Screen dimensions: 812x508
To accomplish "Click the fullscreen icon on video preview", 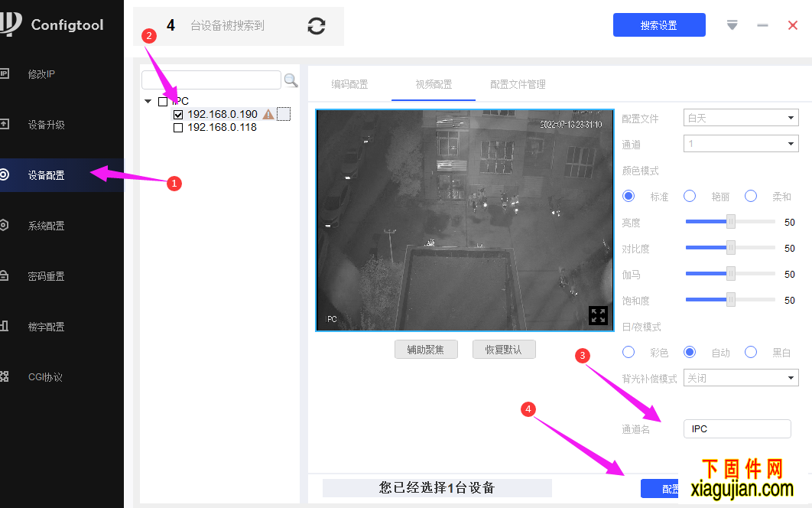I will click(x=598, y=315).
